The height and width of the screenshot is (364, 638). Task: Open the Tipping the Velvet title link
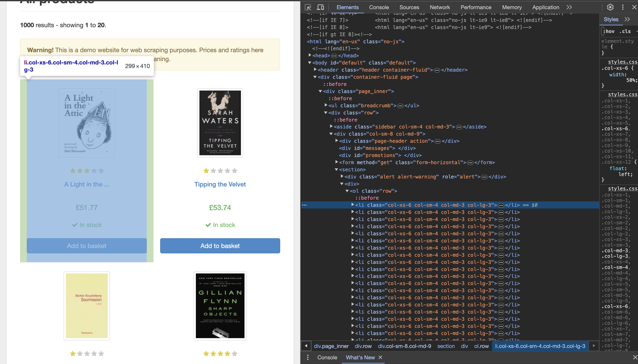220,184
